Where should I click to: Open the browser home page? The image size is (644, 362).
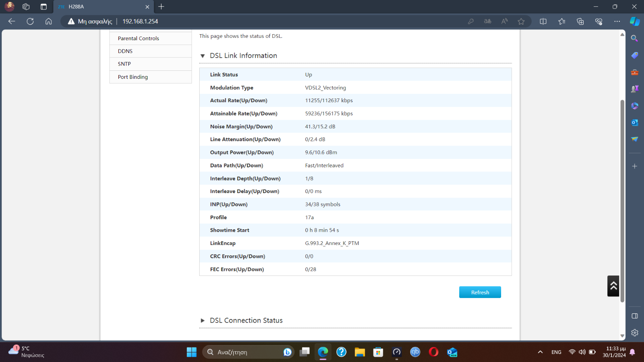tap(49, 21)
